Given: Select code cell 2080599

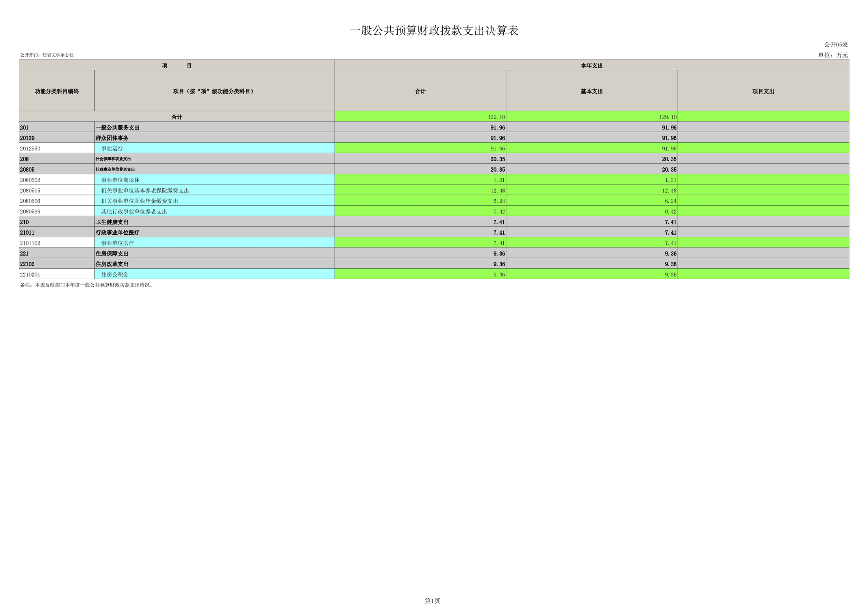Looking at the screenshot, I should pyautogui.click(x=30, y=211).
